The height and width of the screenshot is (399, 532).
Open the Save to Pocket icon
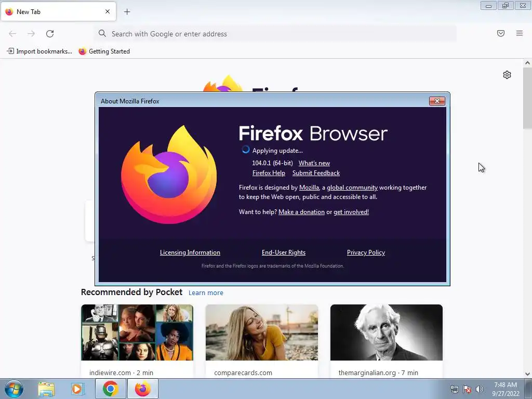[x=501, y=33]
